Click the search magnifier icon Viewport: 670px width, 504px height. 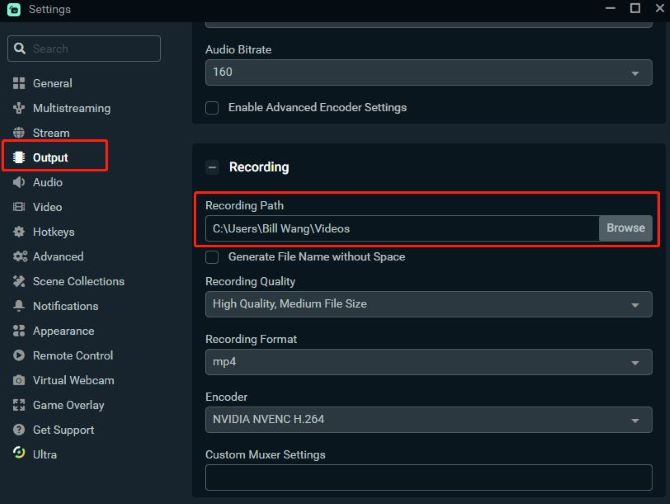coord(19,48)
